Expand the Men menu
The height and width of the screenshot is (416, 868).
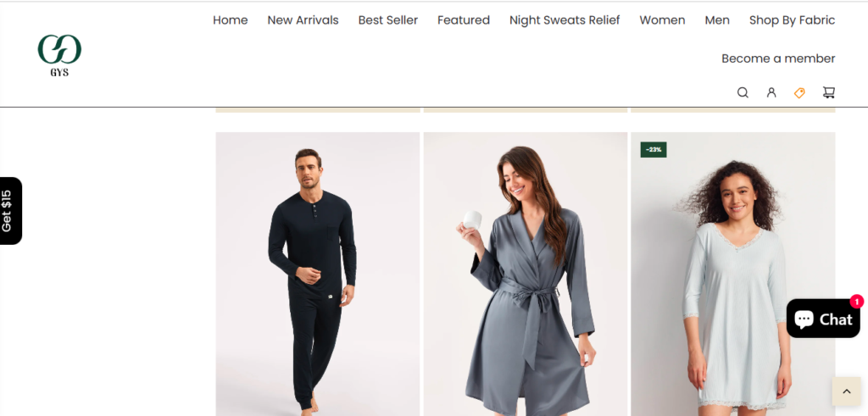coord(717,20)
